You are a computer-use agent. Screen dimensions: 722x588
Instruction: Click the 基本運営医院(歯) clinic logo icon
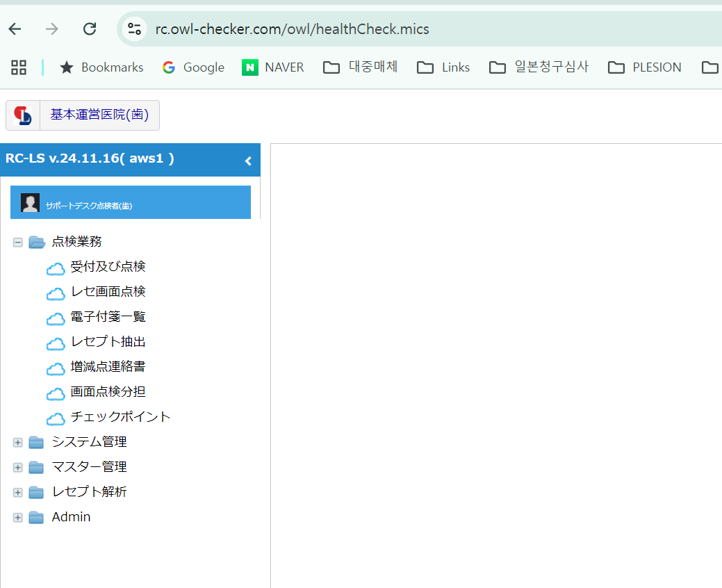(23, 115)
